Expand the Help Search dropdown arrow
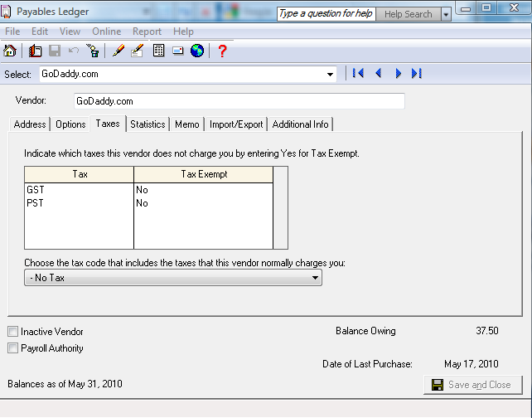Viewport: 532px width, 418px height. (x=446, y=14)
